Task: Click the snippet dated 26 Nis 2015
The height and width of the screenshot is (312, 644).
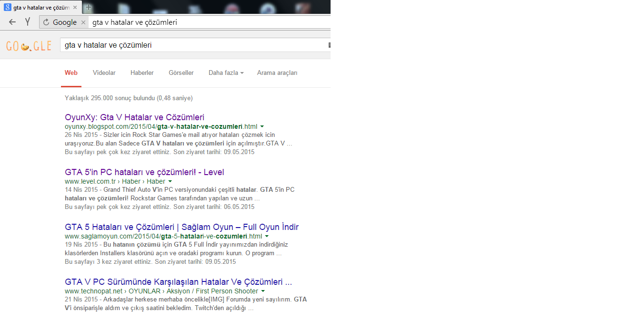Action: coord(179,139)
